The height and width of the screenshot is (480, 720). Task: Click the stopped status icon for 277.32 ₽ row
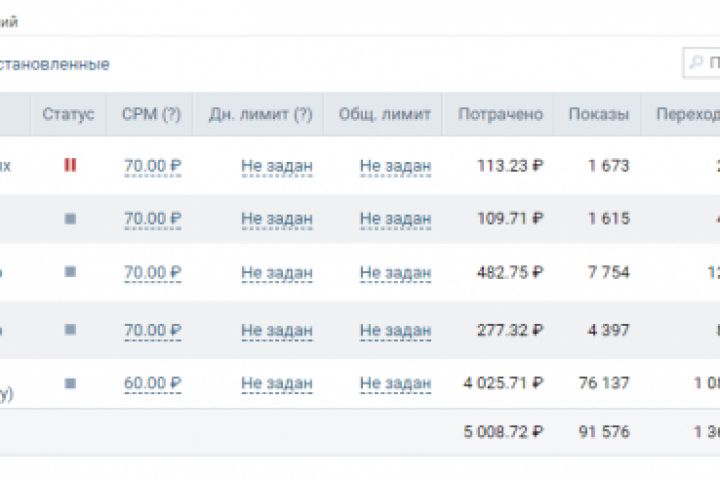tap(69, 330)
